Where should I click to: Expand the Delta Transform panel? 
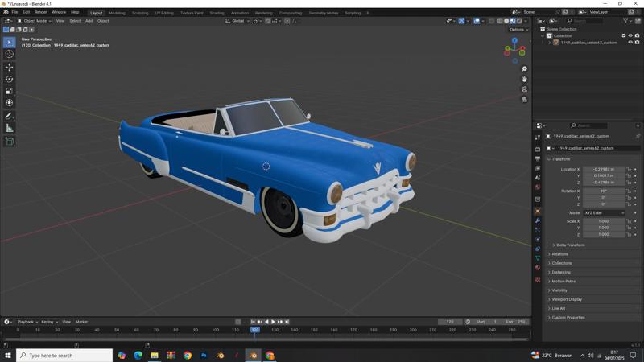coord(570,245)
